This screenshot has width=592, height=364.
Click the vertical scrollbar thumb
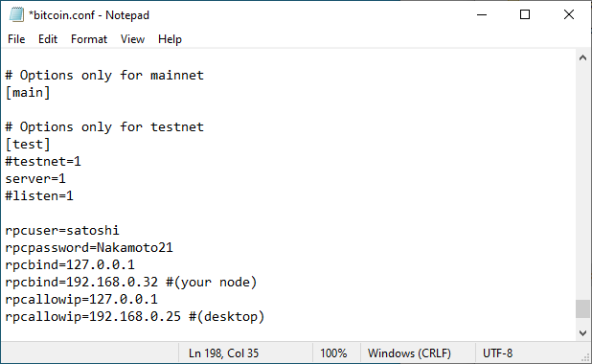click(583, 308)
